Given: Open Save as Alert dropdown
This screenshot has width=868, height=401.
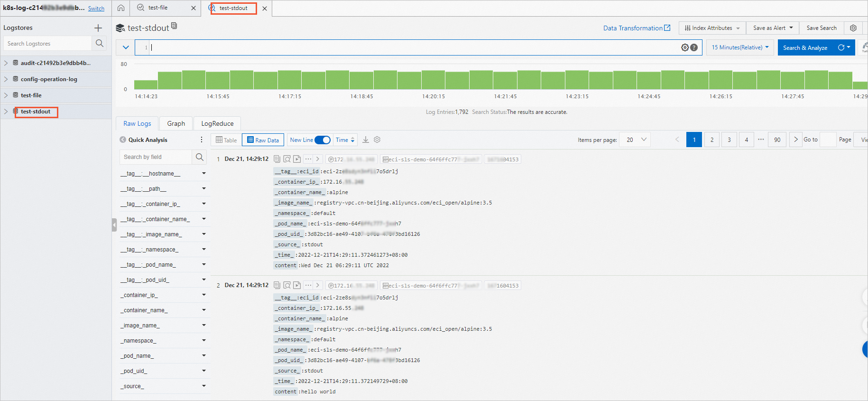Looking at the screenshot, I should 773,28.
